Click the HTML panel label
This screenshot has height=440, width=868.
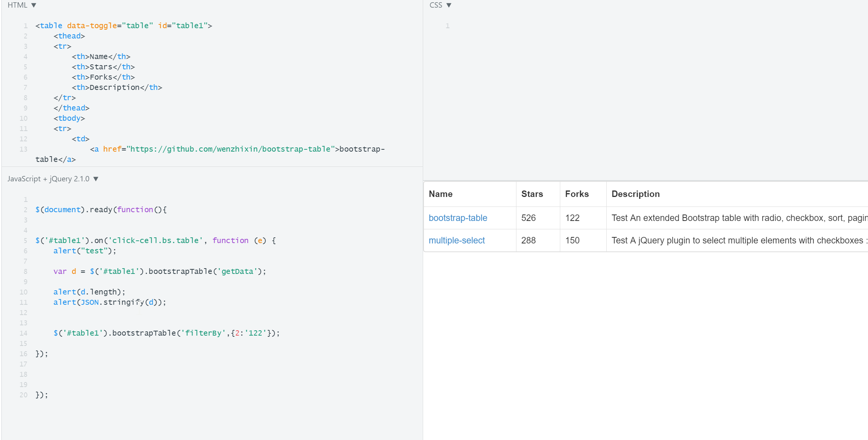(x=16, y=5)
